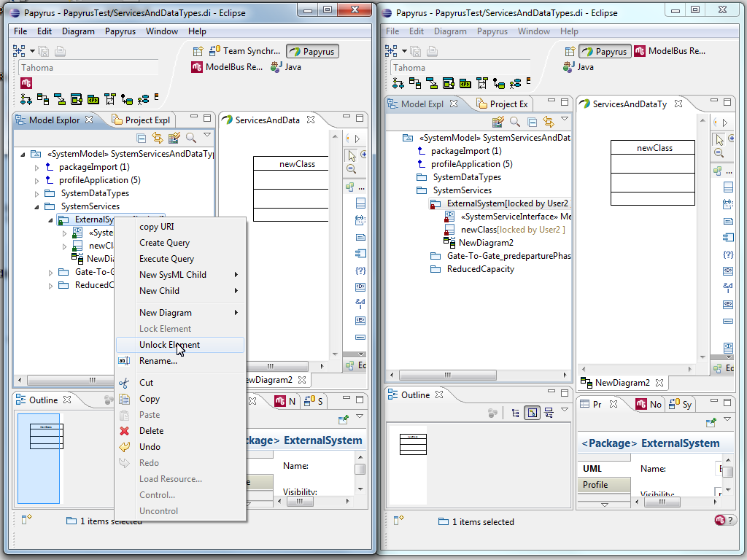
Task: Click the customize icon in right Model Explorer toolbar
Action: (x=498, y=122)
